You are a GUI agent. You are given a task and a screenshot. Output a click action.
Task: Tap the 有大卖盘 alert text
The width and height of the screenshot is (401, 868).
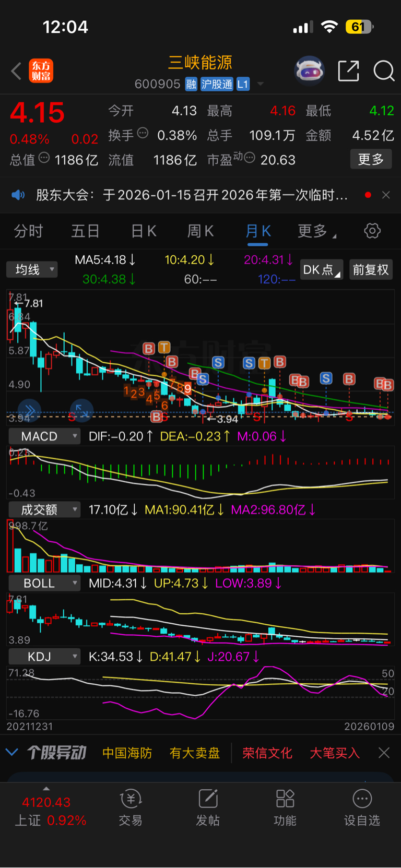point(195,753)
